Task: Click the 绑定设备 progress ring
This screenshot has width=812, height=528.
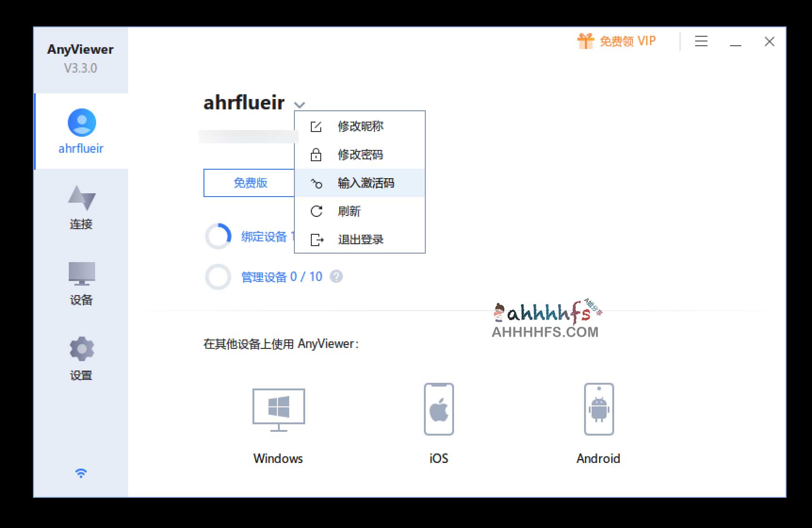Action: coord(218,236)
